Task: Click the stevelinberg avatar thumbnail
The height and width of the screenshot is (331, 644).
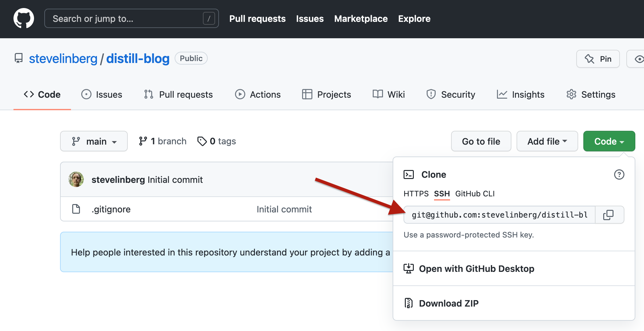Action: 76,179
